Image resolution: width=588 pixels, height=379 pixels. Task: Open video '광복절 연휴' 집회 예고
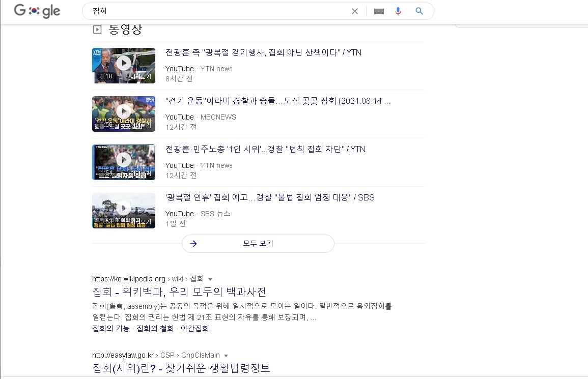(x=270, y=197)
